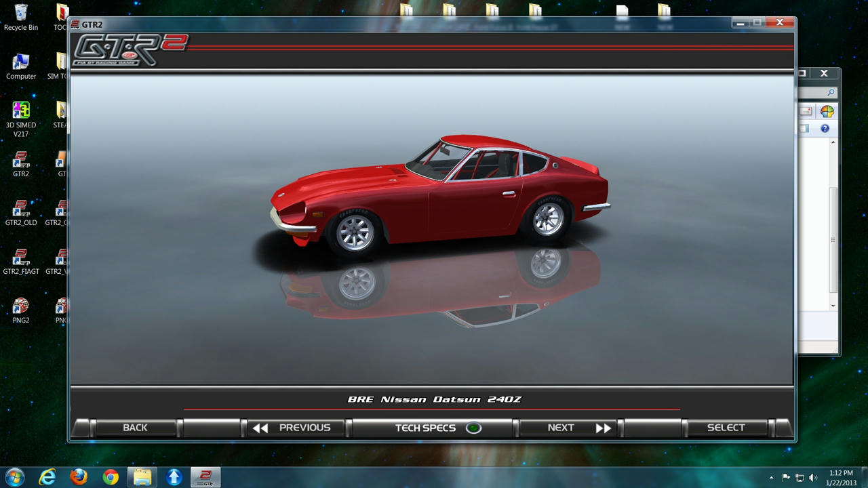Click Show desktop strip at taskbar end
868x488 pixels.
coord(863,477)
